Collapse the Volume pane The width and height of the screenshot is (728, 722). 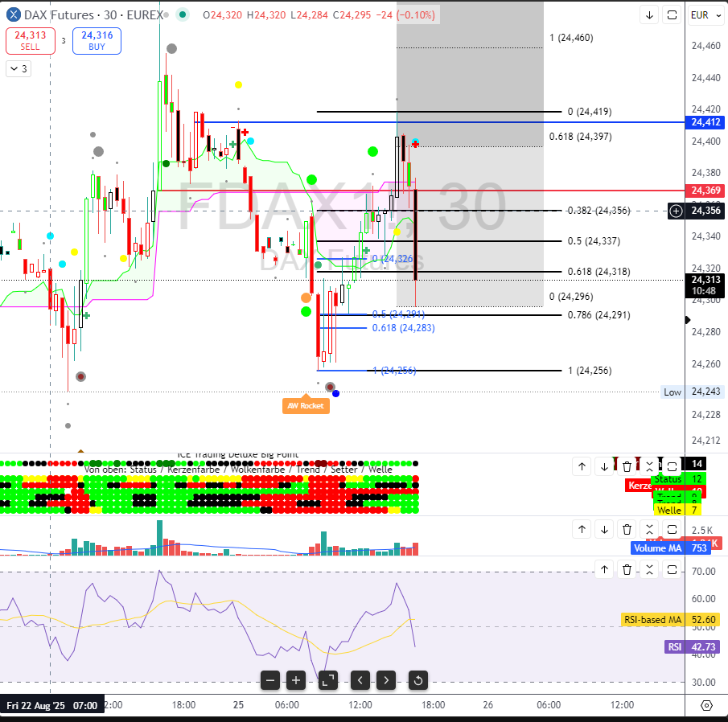tap(649, 529)
